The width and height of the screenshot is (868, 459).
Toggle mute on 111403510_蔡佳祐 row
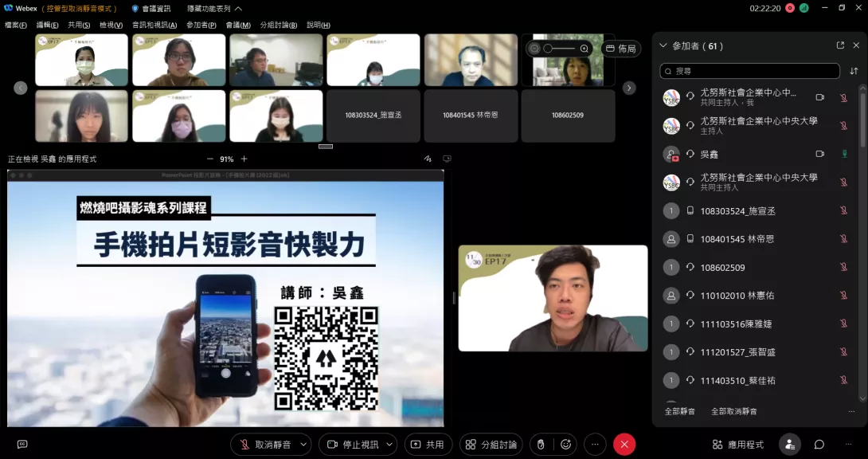(843, 380)
